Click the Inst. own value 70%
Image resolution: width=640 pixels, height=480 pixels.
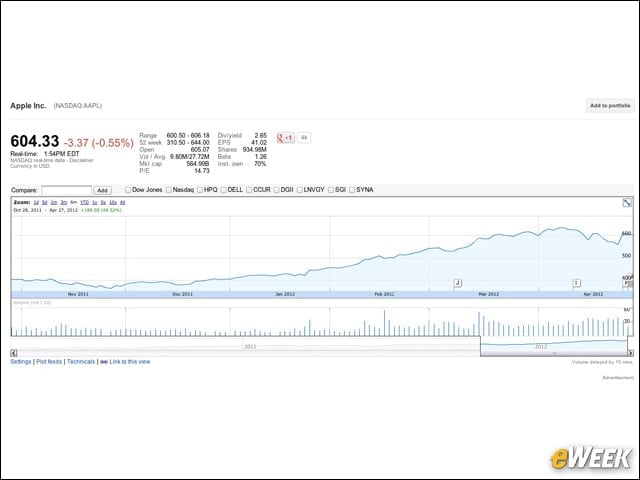coord(260,164)
